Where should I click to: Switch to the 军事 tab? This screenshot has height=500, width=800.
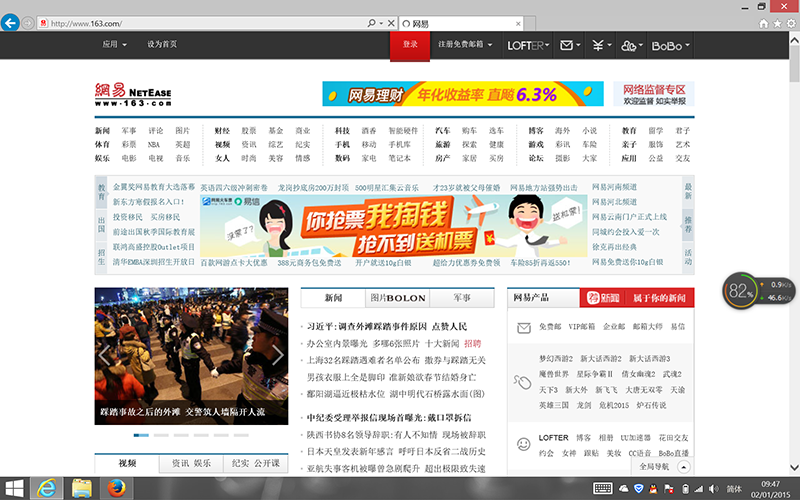462,298
